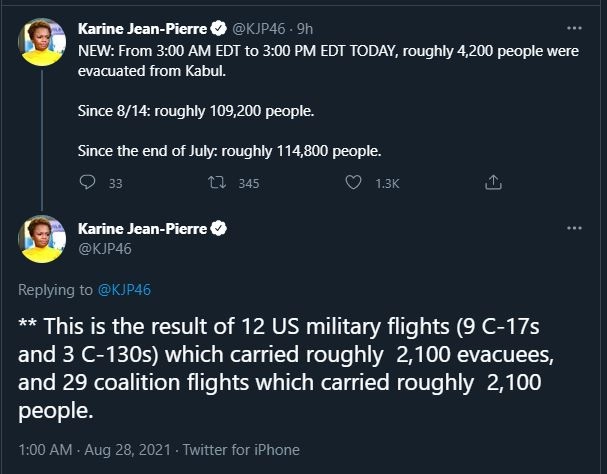This screenshot has width=607, height=474.
Task: Share the first tweet via share icon
Action: 492,183
